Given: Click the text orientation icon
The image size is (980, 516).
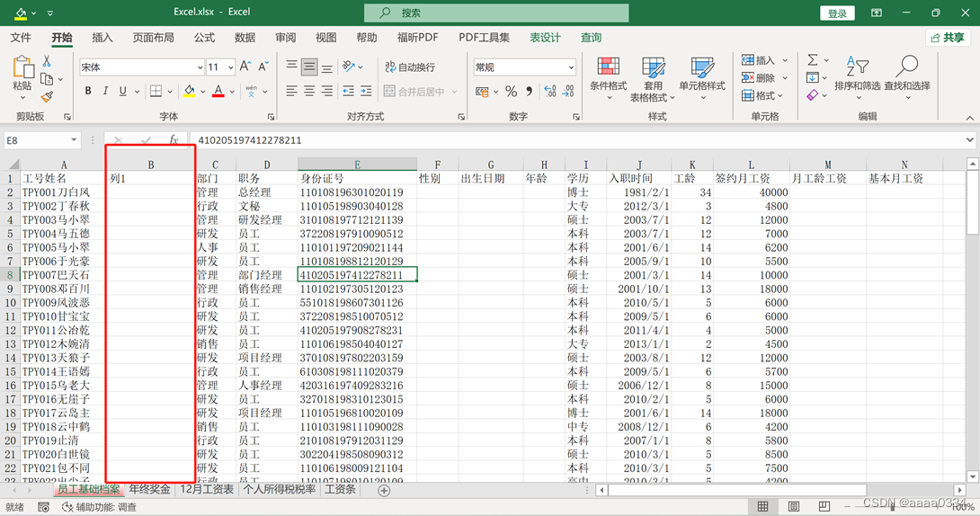Looking at the screenshot, I should pyautogui.click(x=350, y=67).
